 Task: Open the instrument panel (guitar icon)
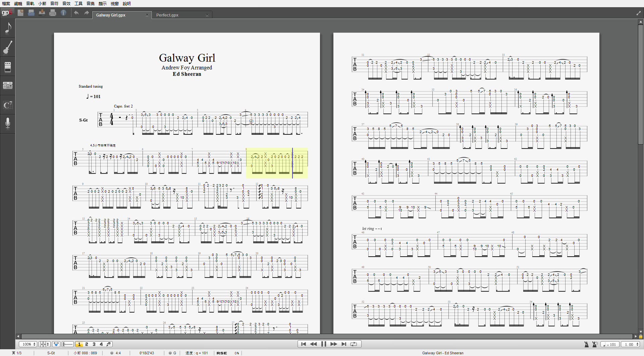pos(8,47)
